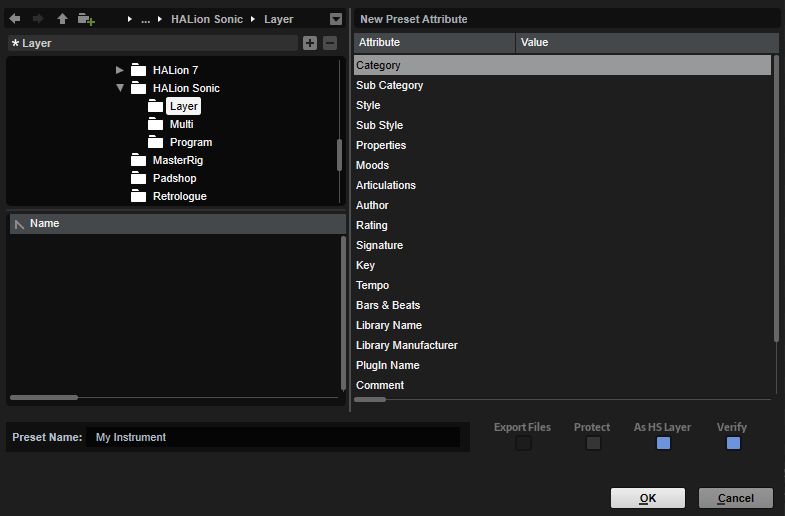
Task: Select the Tempo attribute row
Action: coord(563,285)
